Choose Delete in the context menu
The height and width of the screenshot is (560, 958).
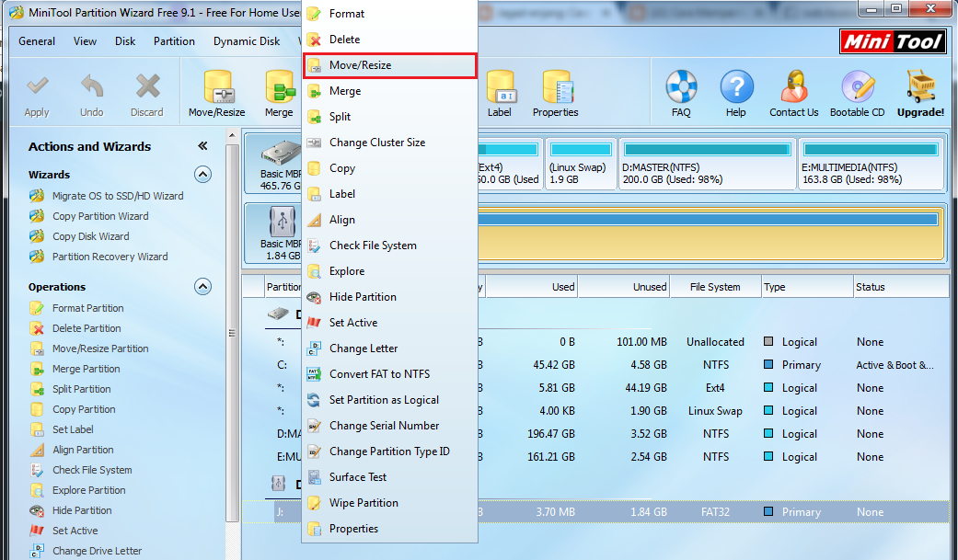(390, 40)
